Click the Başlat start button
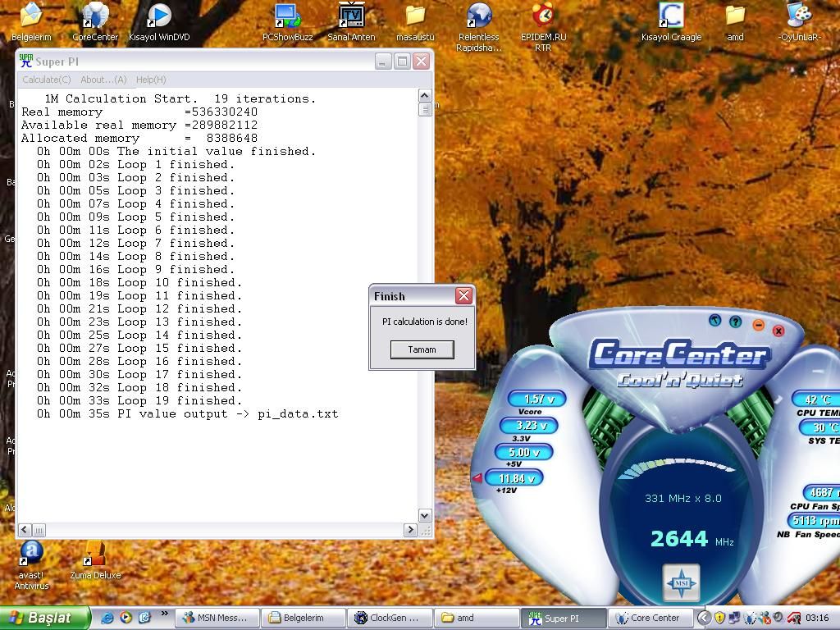Image resolution: width=840 pixels, height=630 pixels. tap(44, 618)
